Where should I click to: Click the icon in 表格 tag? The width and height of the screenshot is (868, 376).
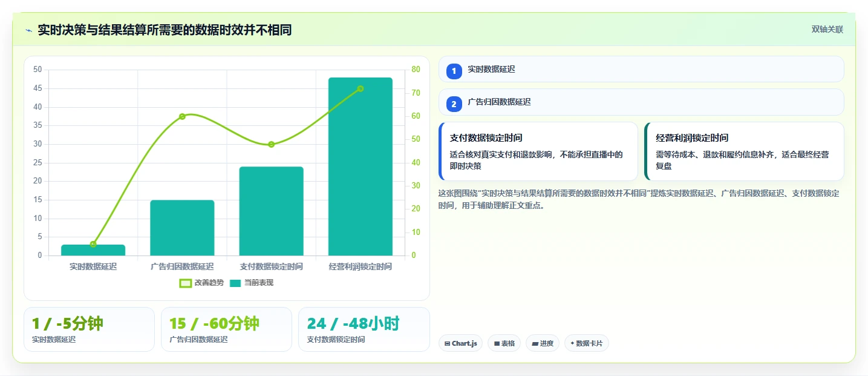click(x=497, y=343)
